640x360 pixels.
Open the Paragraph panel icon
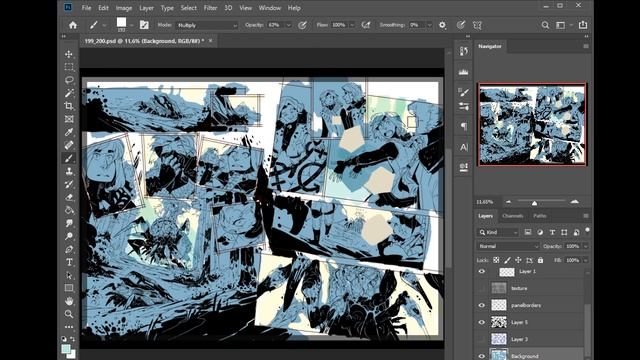tap(464, 127)
